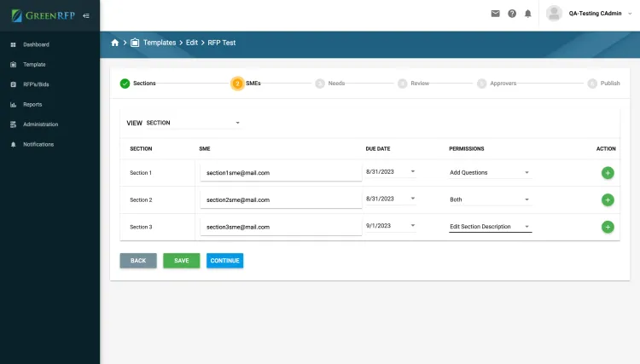This screenshot has height=364, width=640.
Task: Add an SME with Section 2 plus button
Action: point(608,199)
